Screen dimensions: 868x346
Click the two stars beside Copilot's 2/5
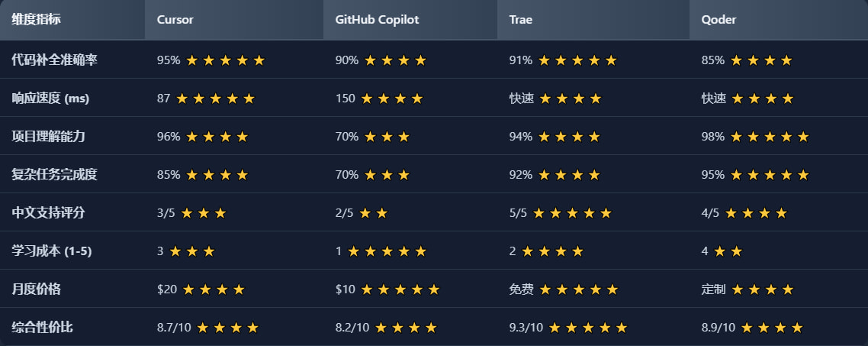[374, 213]
